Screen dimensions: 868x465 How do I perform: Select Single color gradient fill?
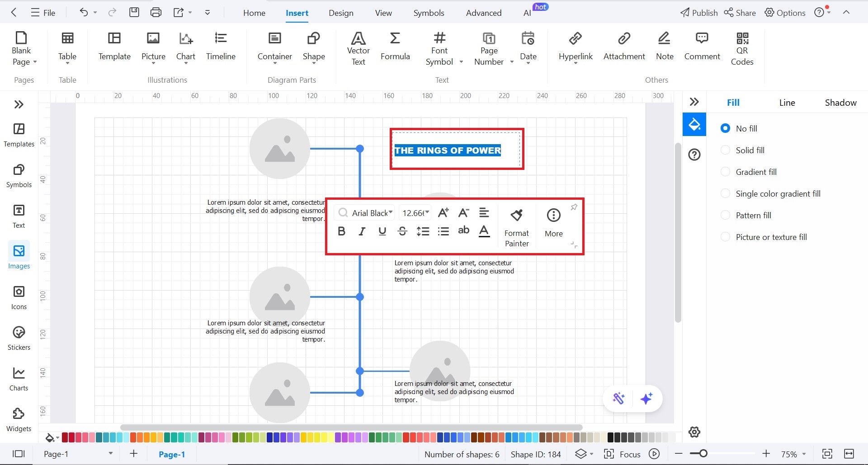tap(725, 193)
